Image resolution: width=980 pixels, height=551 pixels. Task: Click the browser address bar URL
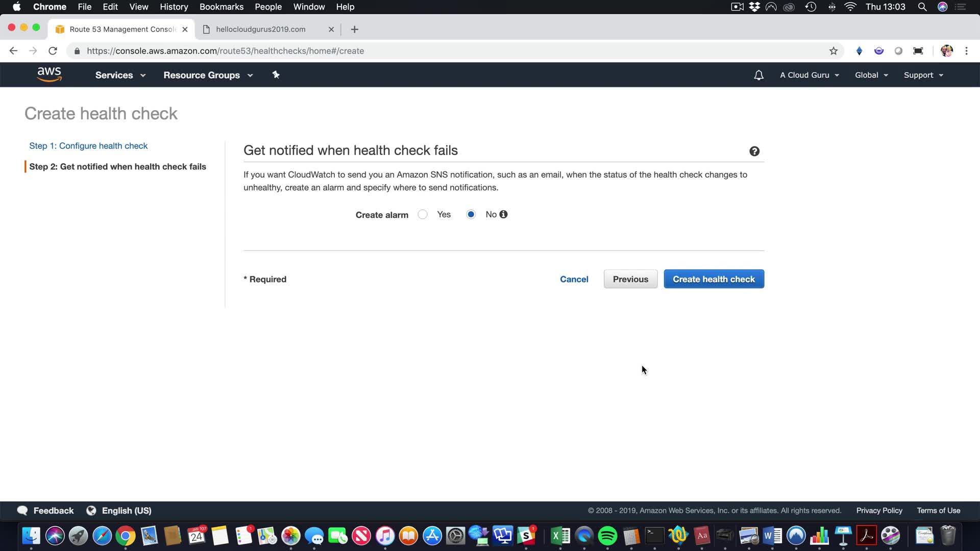tap(225, 51)
